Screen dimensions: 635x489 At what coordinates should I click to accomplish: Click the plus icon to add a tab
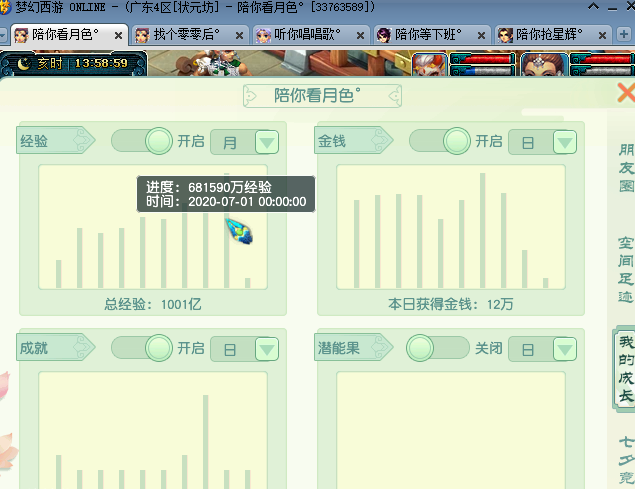(626, 35)
